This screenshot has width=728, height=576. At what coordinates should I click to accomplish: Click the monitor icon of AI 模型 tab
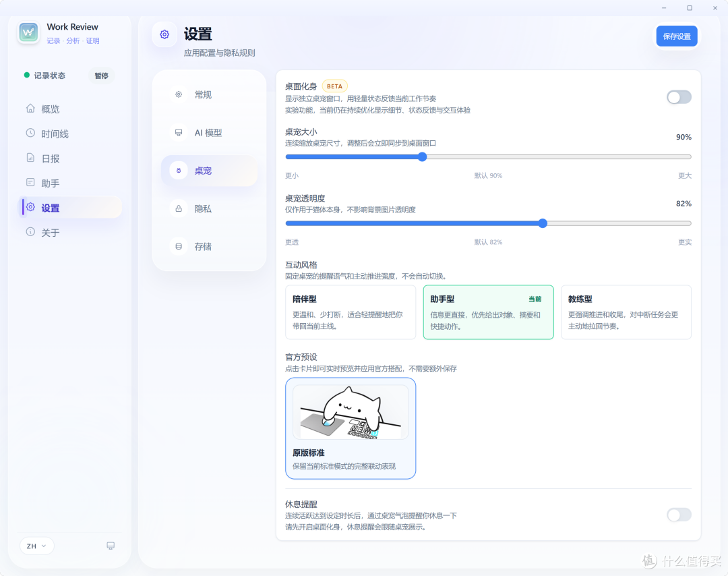click(179, 132)
